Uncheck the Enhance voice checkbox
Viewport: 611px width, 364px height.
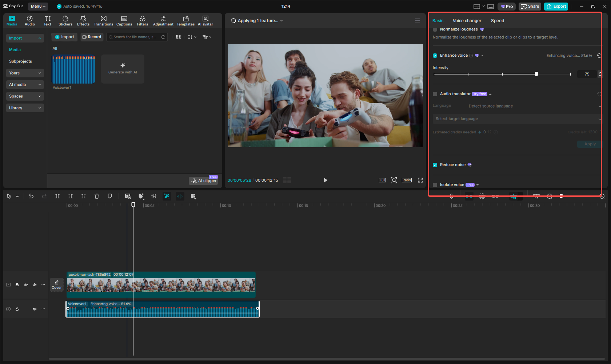(435, 56)
